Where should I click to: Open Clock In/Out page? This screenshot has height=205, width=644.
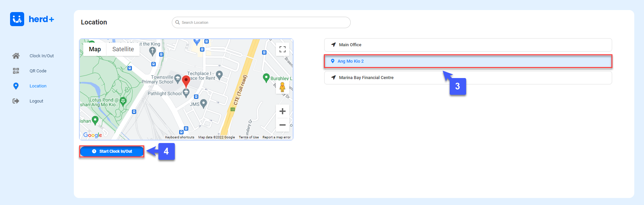pos(42,56)
